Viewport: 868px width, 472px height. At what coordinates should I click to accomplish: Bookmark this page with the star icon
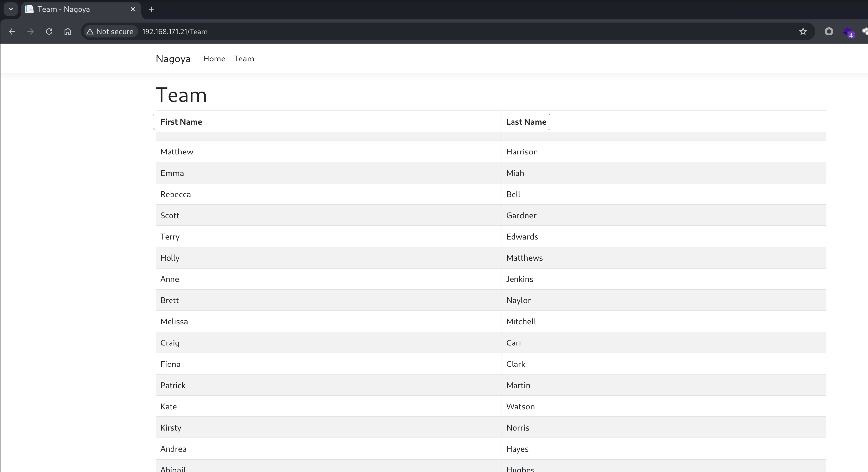(803, 31)
